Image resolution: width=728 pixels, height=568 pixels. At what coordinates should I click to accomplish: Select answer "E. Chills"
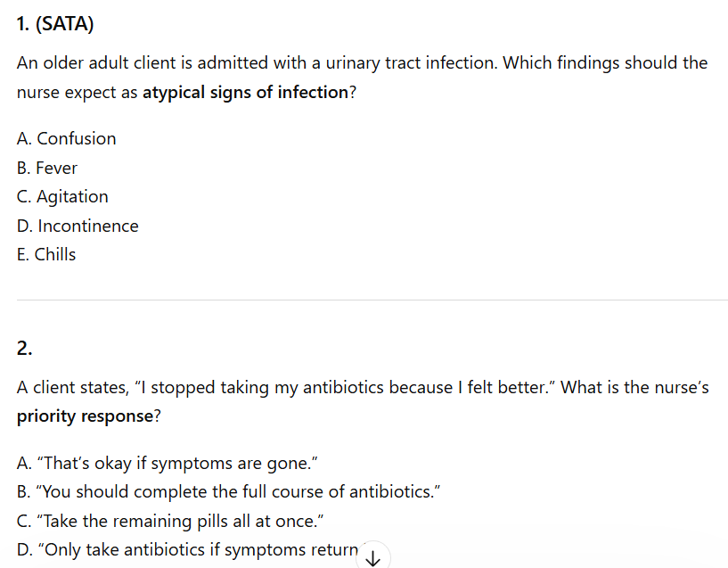coord(46,254)
